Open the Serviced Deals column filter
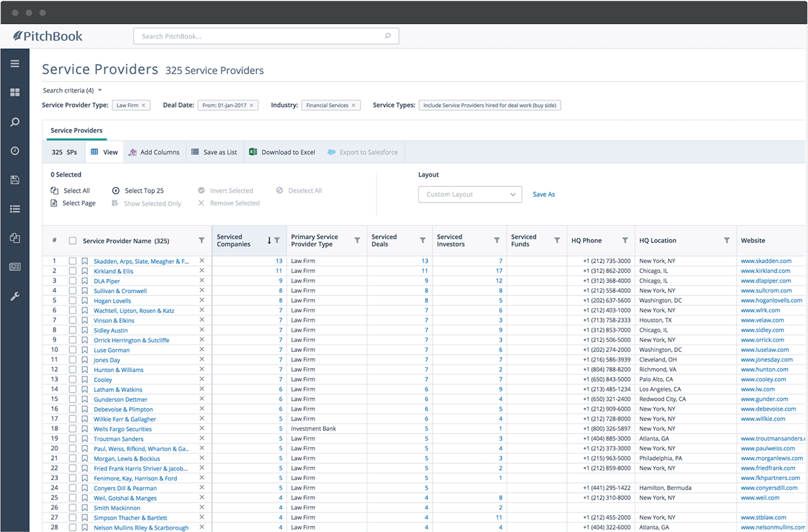 (423, 240)
